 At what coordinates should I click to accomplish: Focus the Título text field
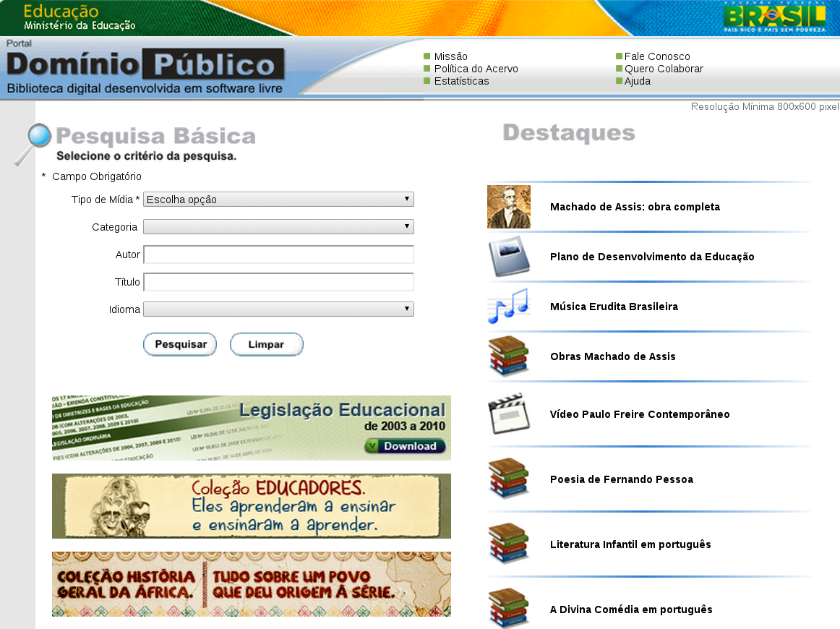pos(278,282)
